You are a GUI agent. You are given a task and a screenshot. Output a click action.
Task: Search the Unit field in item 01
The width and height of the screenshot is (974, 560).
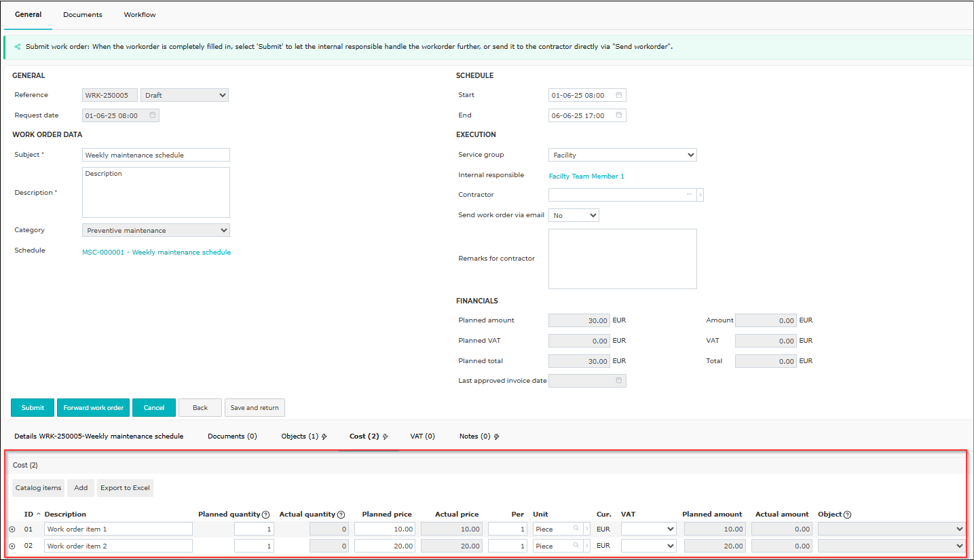coord(576,529)
